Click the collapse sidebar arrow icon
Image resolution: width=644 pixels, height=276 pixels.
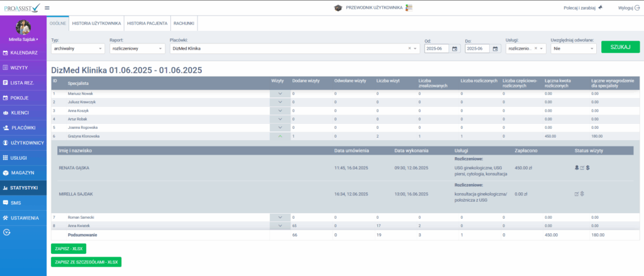tap(7, 232)
